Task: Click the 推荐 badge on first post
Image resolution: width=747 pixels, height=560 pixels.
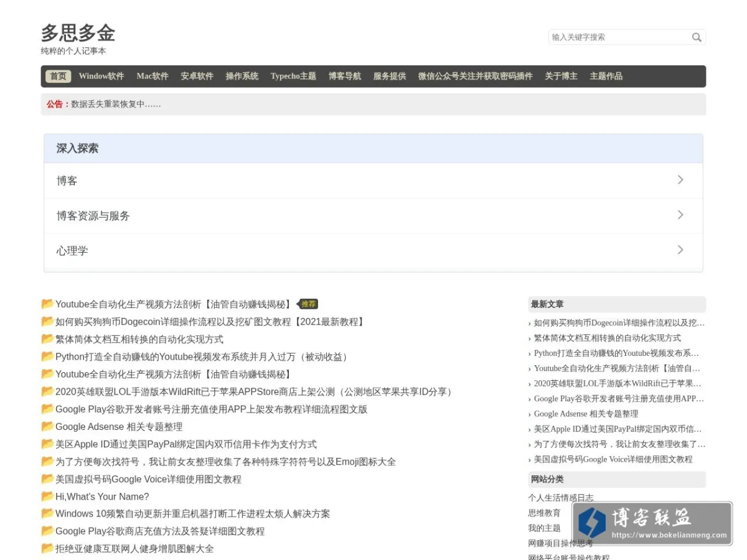Action: pos(308,304)
